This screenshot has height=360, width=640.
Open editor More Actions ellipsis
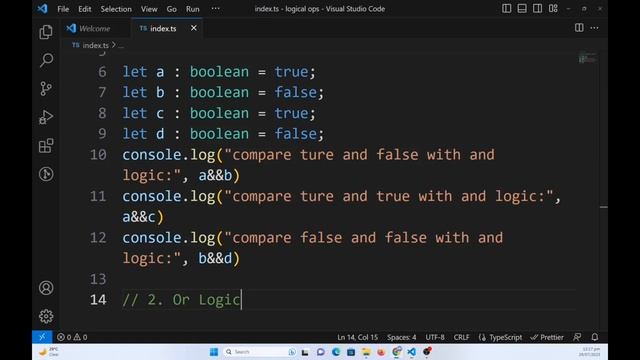pos(594,28)
